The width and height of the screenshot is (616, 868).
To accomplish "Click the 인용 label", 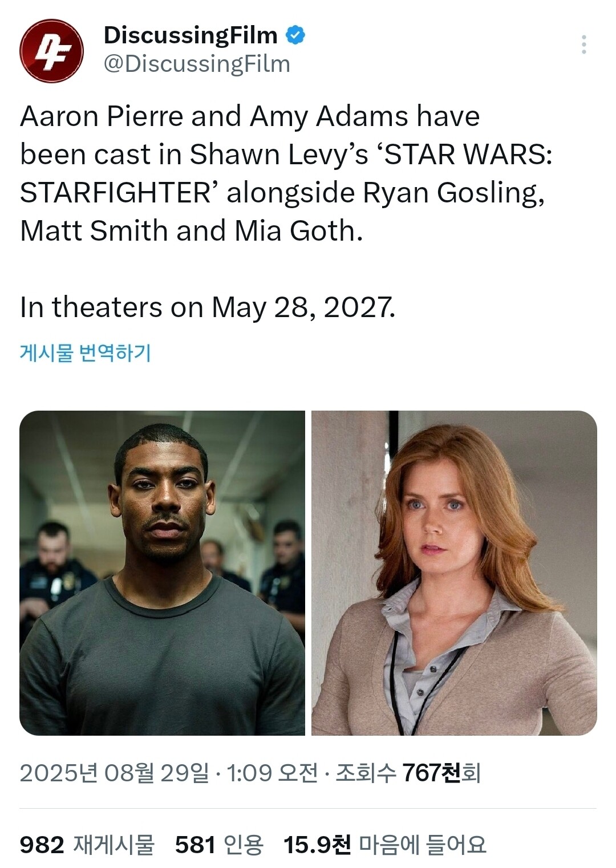I will (243, 844).
